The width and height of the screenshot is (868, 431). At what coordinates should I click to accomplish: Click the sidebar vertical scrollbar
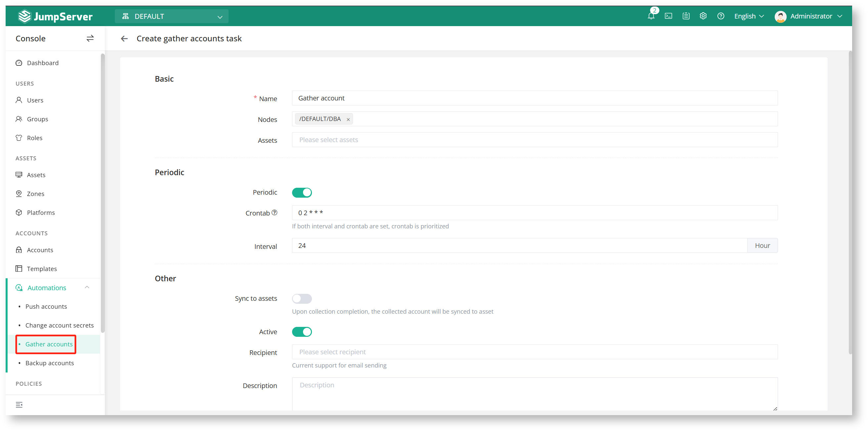103,193
